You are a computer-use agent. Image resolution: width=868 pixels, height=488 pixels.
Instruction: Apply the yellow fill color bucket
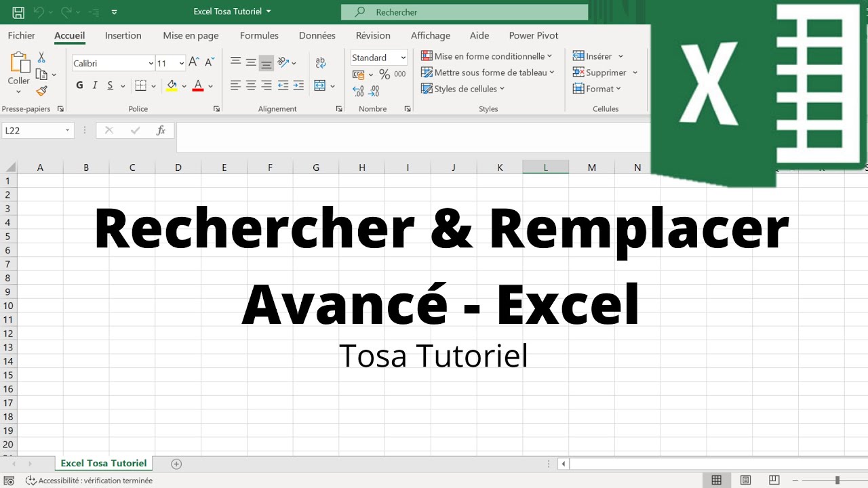pyautogui.click(x=172, y=85)
